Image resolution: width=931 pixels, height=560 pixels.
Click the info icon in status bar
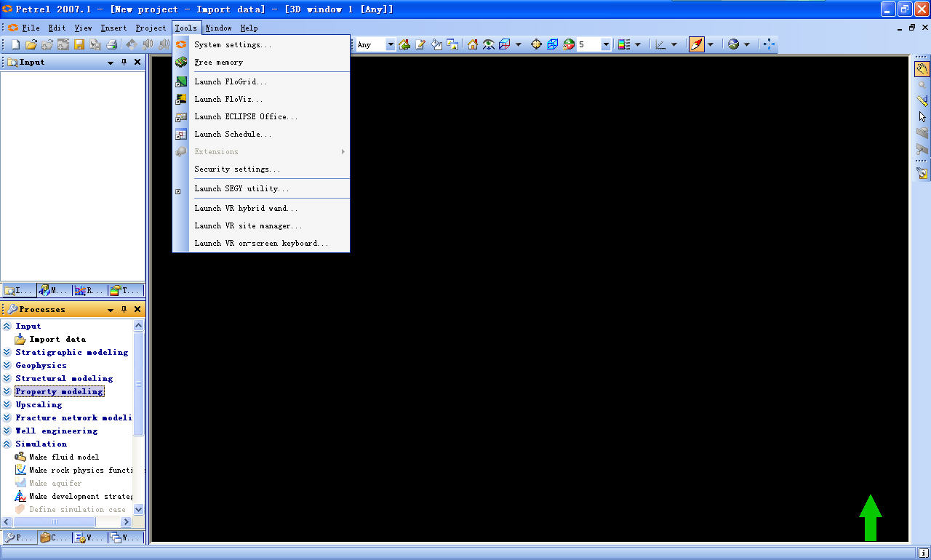[923, 553]
